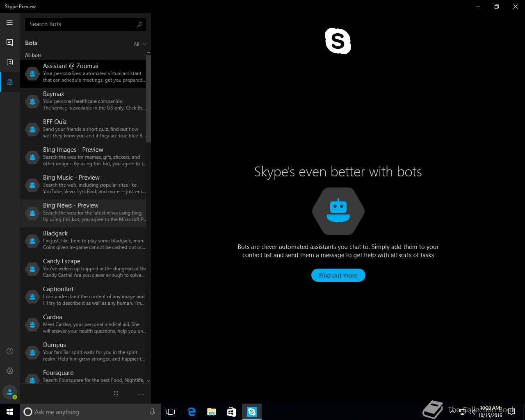525x420 pixels.
Task: Click taskbar clock showing 10/15/2016
Action: pyautogui.click(x=490, y=412)
